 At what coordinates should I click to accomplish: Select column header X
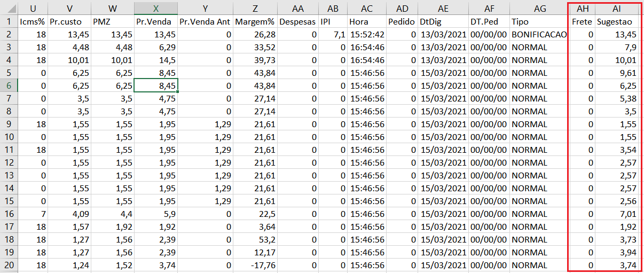click(x=155, y=8)
